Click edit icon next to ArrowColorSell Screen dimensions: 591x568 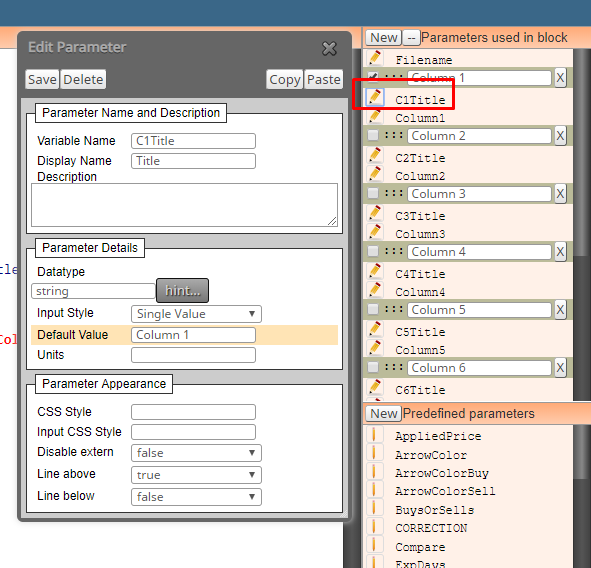(374, 489)
